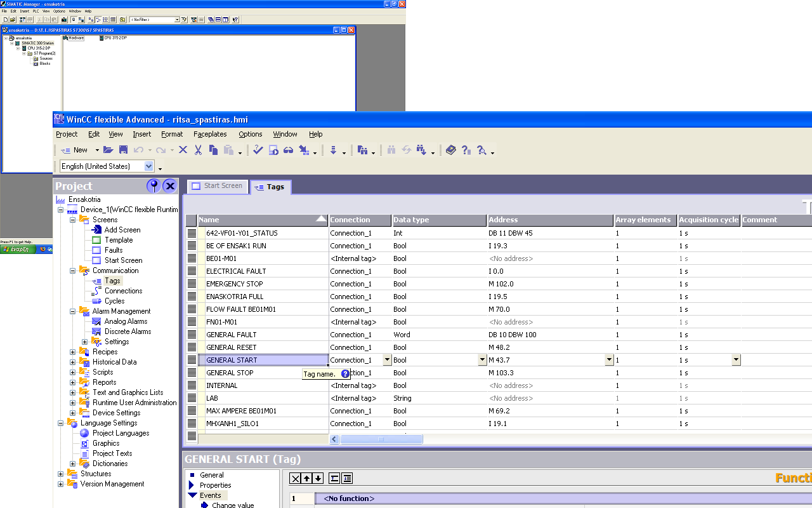This screenshot has height=508, width=812.
Task: Click the download arrow icon in toolbar
Action: (333, 150)
